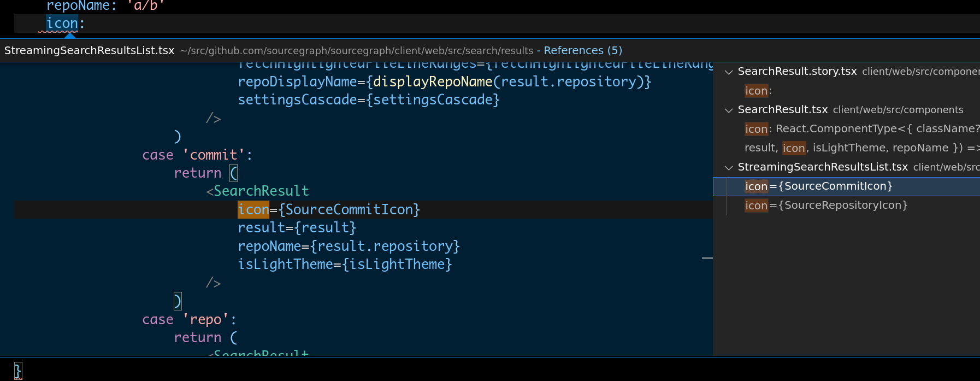Click isLightTheme={isLightTheme} prop line
Screen dimensions: 980x381
click(x=345, y=265)
